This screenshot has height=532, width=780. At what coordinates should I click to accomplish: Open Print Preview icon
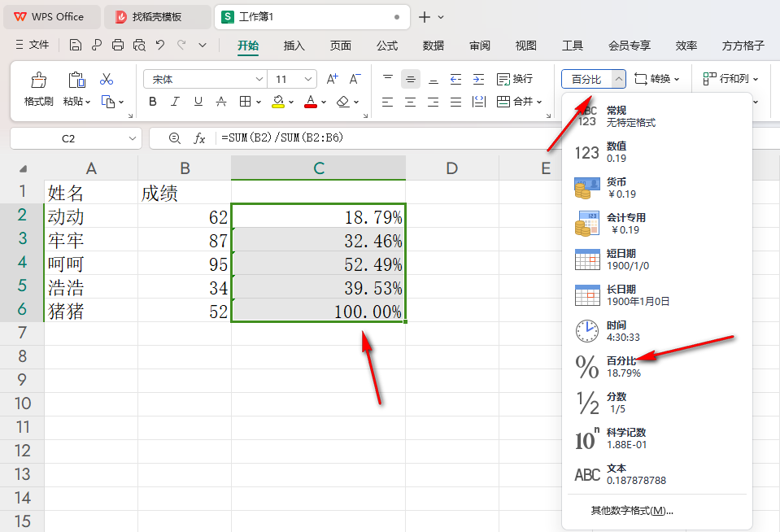coord(139,46)
